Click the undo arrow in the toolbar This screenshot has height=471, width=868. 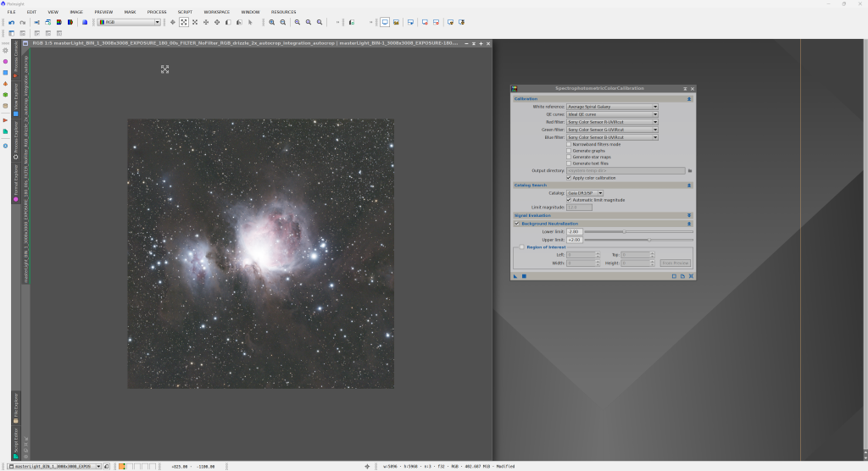(x=11, y=22)
